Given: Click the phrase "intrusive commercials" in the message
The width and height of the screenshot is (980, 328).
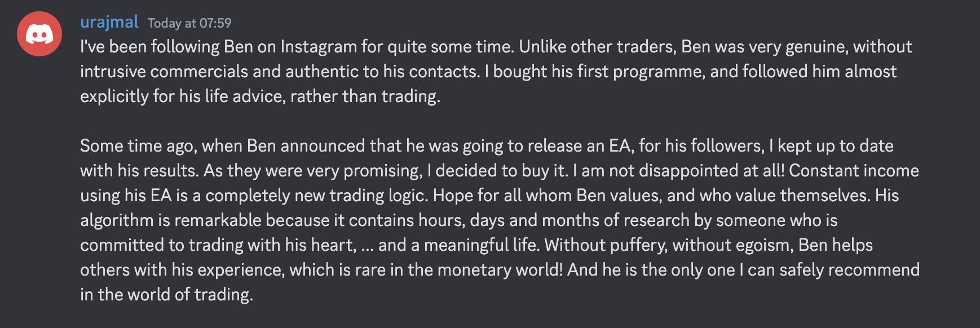Looking at the screenshot, I should tap(164, 72).
